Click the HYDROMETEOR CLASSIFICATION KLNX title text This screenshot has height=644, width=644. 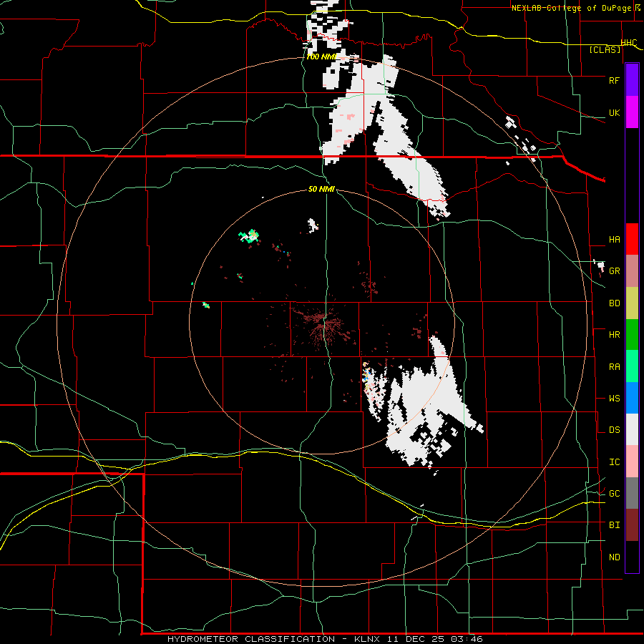point(325,639)
